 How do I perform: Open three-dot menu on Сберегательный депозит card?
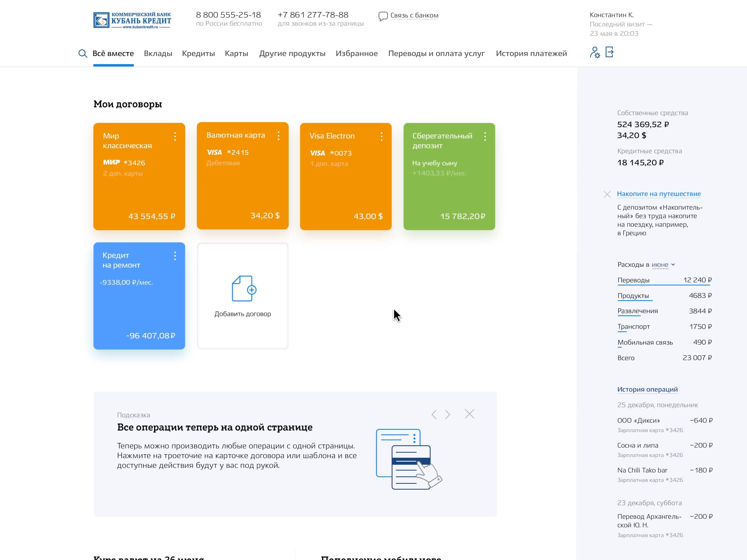tap(485, 136)
